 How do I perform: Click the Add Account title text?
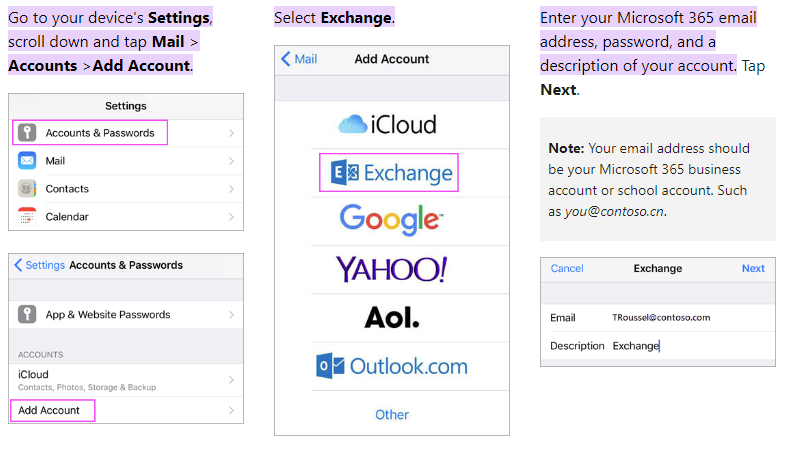[391, 59]
